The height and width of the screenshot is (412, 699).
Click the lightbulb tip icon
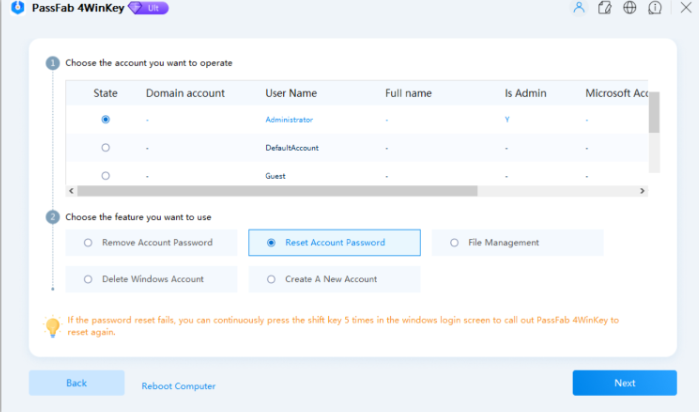(53, 326)
